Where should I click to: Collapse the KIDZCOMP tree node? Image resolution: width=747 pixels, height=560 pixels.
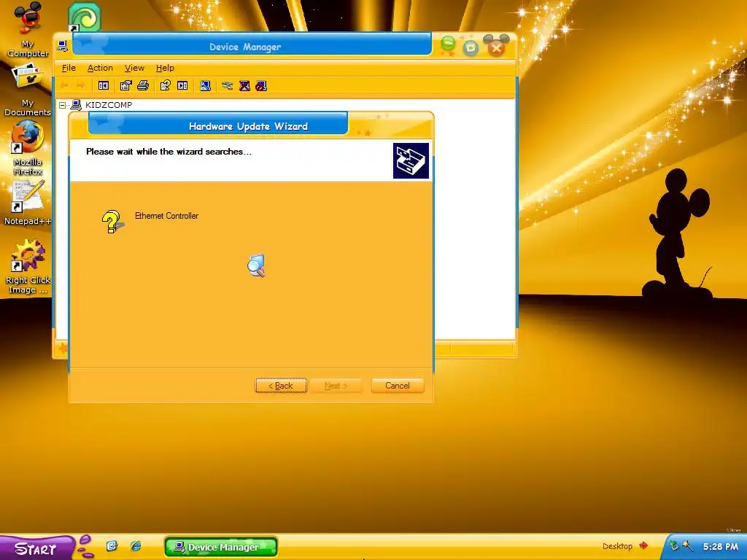63,105
